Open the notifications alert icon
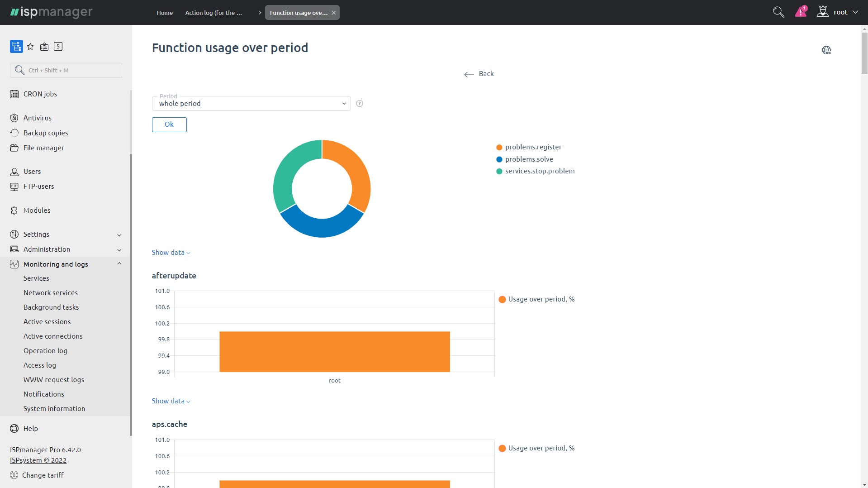 pyautogui.click(x=801, y=12)
